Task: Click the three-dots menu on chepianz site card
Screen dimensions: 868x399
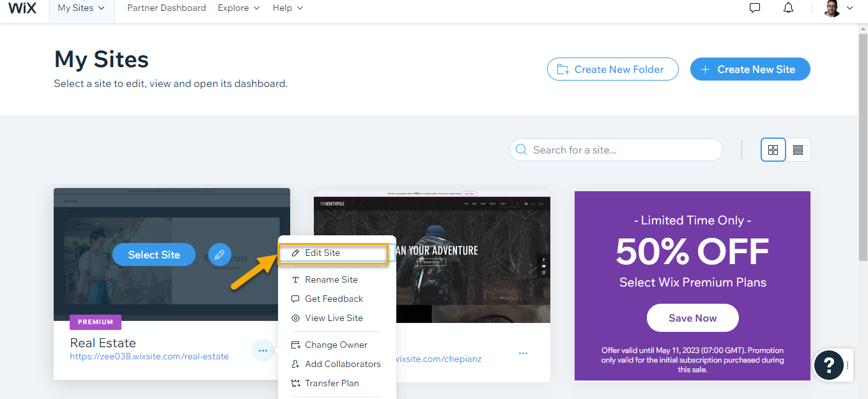Action: click(x=523, y=353)
